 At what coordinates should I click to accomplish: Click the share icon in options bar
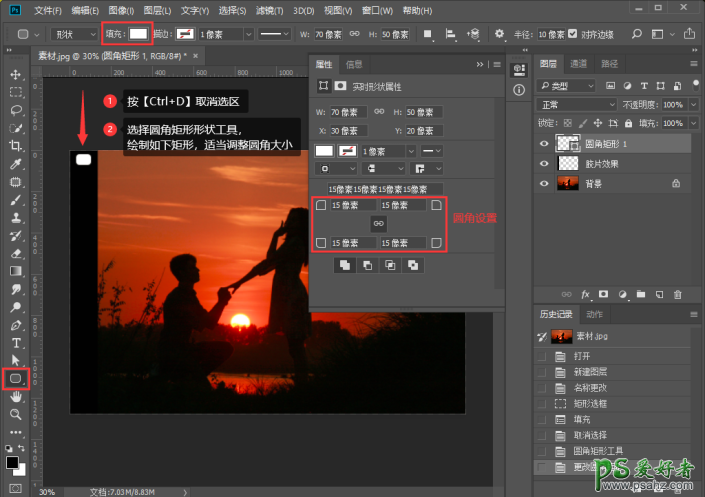[x=689, y=34]
